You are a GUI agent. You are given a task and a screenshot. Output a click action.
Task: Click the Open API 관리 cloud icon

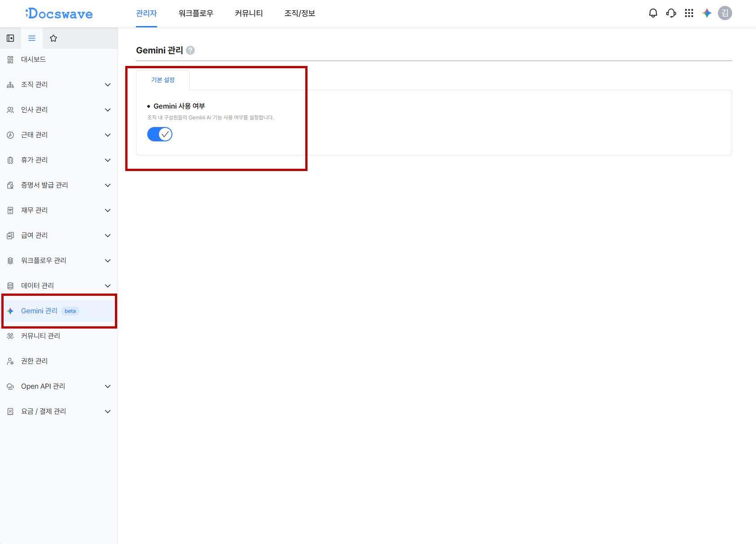point(10,386)
